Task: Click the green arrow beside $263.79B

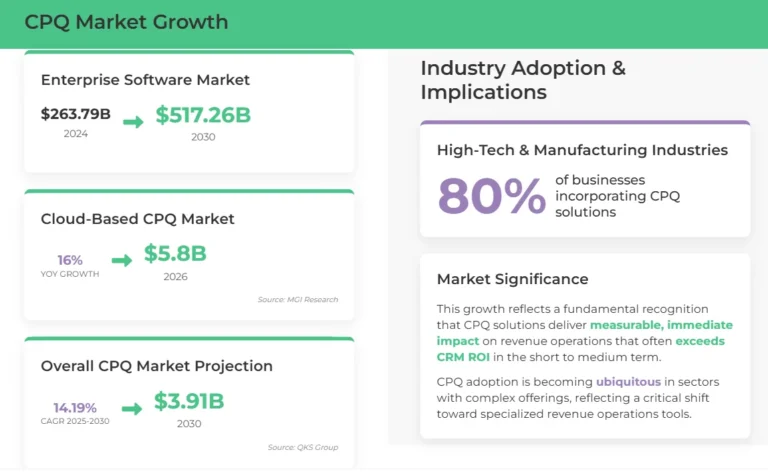Action: coord(133,122)
